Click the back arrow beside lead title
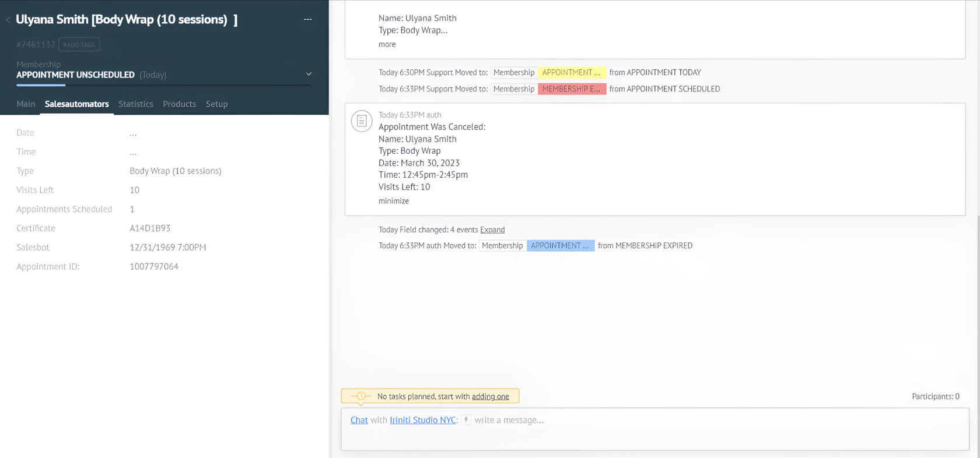The height and width of the screenshot is (458, 980). [8, 20]
